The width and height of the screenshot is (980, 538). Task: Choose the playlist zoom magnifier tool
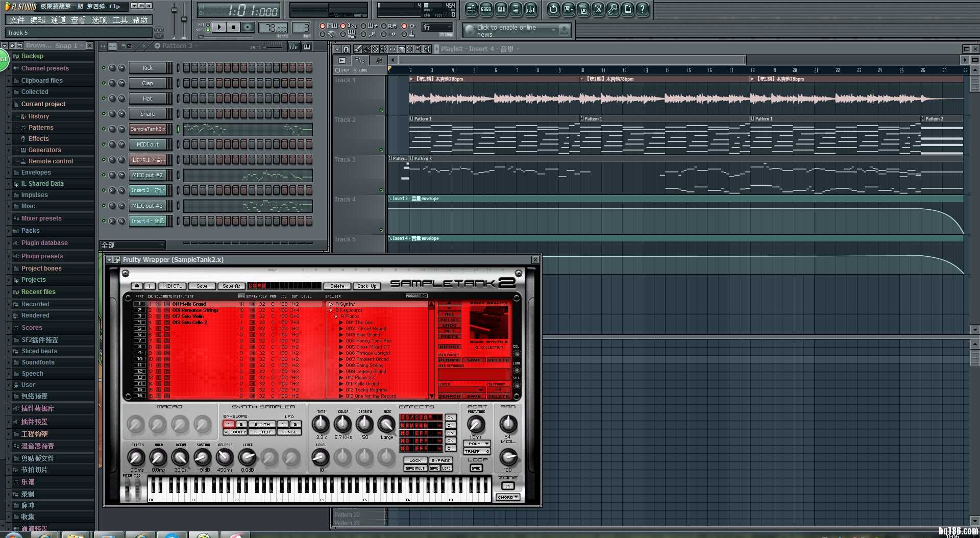point(418,49)
